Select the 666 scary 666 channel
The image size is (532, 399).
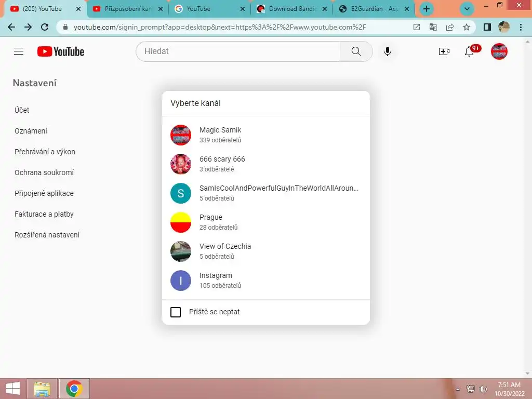pyautogui.click(x=265, y=164)
